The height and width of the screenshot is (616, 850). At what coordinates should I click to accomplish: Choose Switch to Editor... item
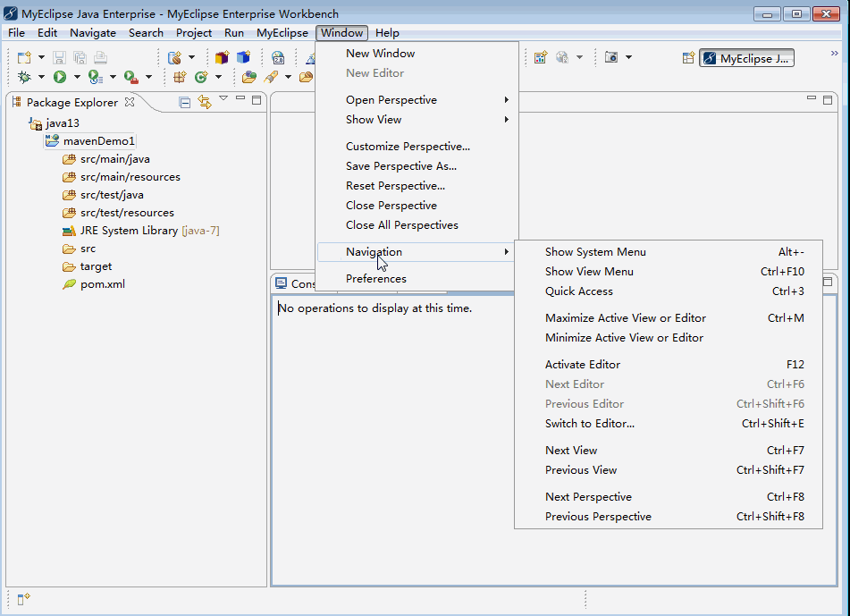click(669, 424)
